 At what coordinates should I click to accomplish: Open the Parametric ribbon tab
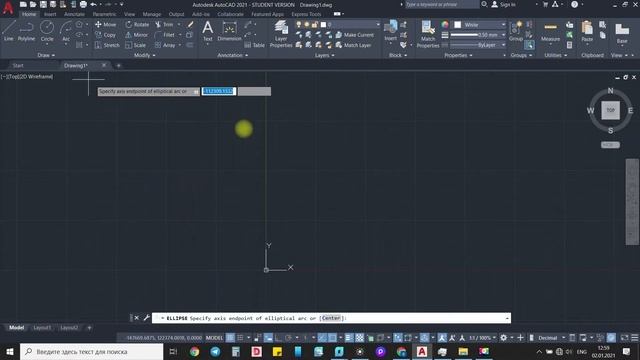104,14
